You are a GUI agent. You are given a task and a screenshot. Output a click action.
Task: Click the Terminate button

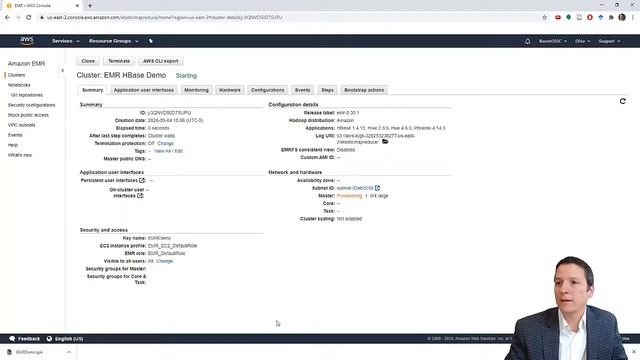[119, 61]
